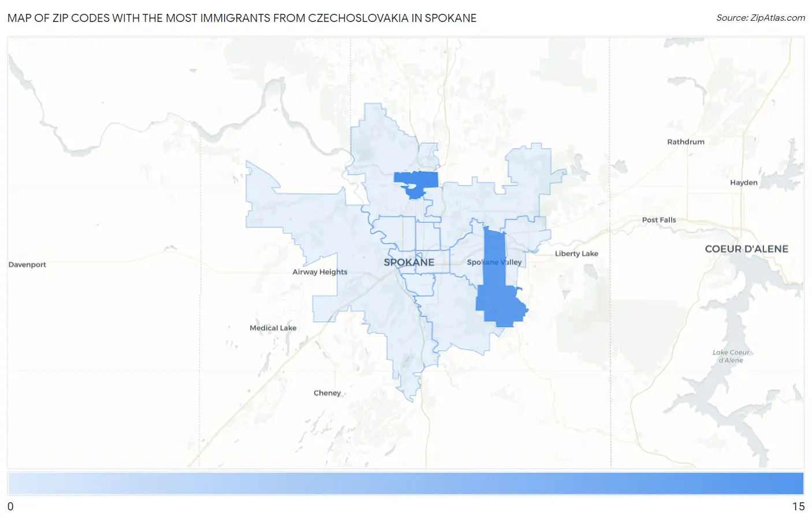Click the map title heading text
Screen dimensions: 812x519
242,18
